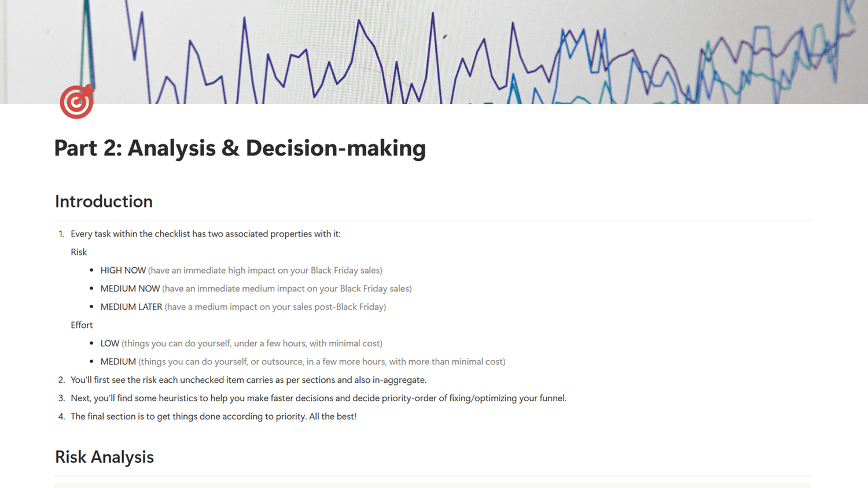Select the Risk Analysis heading
The width and height of the screenshot is (868, 488).
[104, 457]
